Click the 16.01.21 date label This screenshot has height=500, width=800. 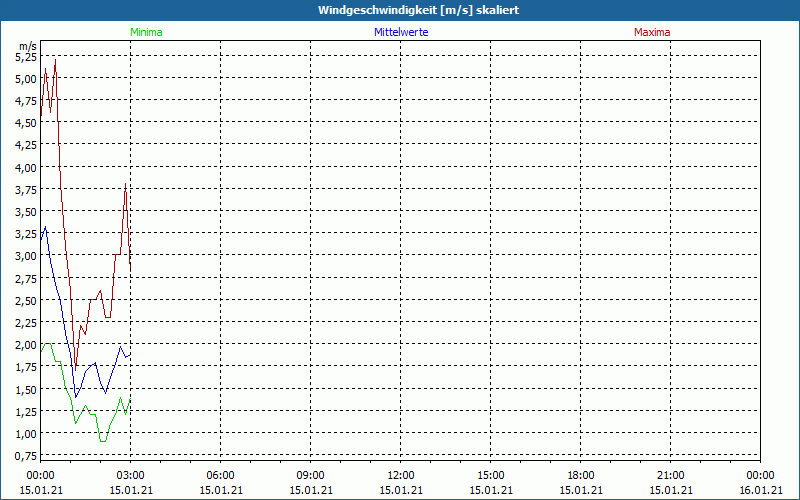761,490
